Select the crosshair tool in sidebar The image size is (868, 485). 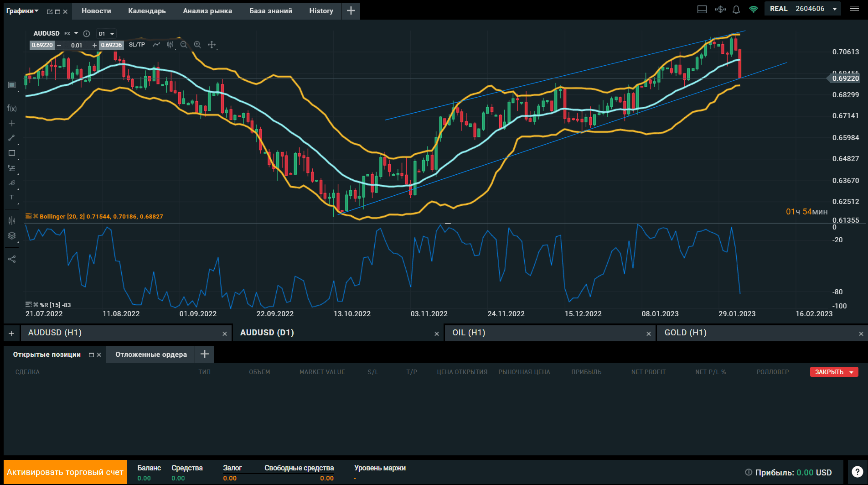[x=12, y=123]
